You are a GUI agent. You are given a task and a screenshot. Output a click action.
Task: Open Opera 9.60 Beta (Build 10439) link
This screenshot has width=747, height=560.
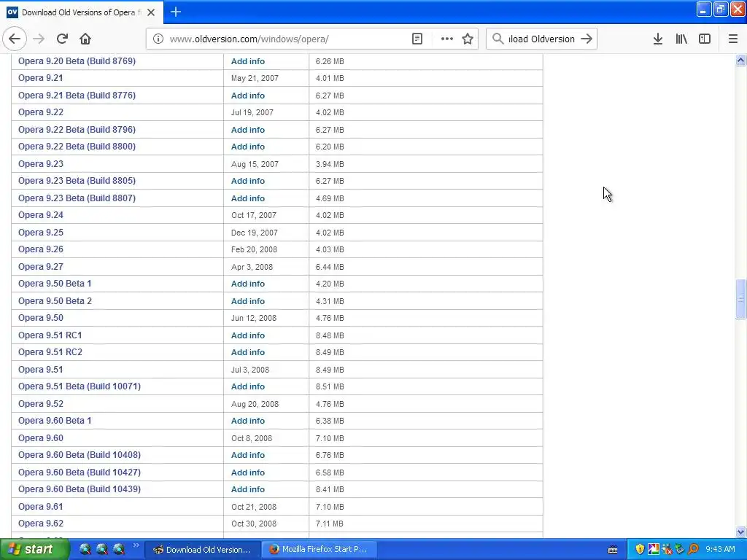[80, 489]
